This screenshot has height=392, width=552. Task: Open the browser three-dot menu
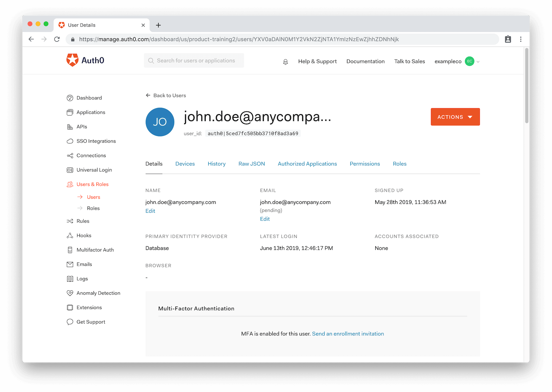[x=521, y=39]
